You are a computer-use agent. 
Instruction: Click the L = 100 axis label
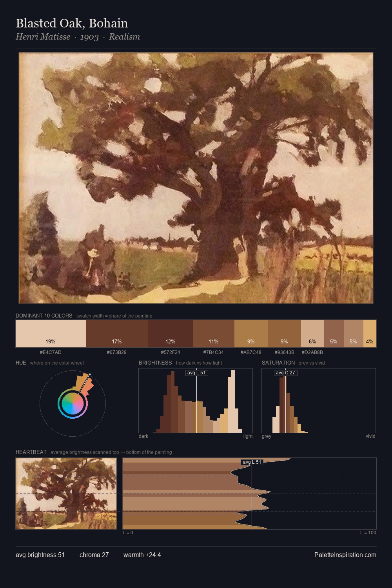[x=368, y=532]
